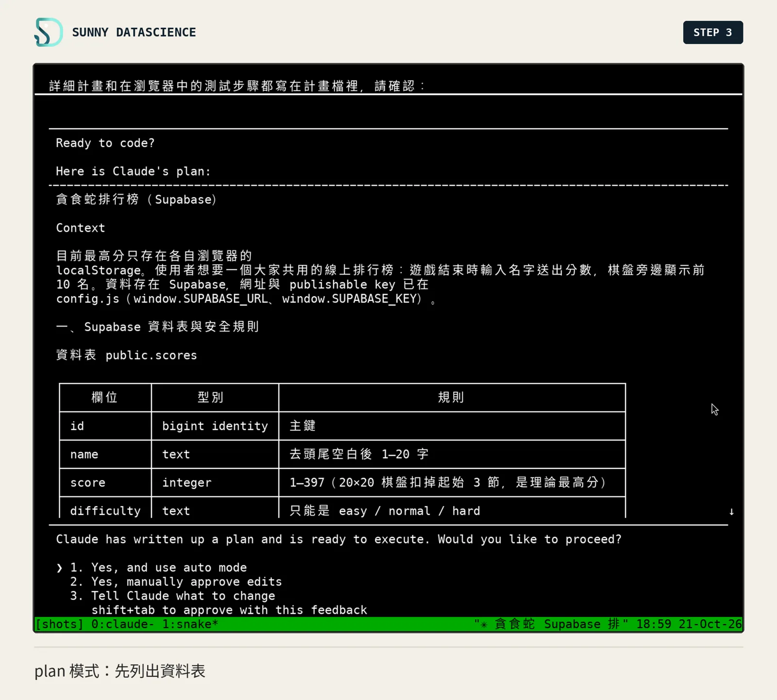The width and height of the screenshot is (777, 700).
Task: Click the down arrow scroll indicator
Action: [x=731, y=512]
